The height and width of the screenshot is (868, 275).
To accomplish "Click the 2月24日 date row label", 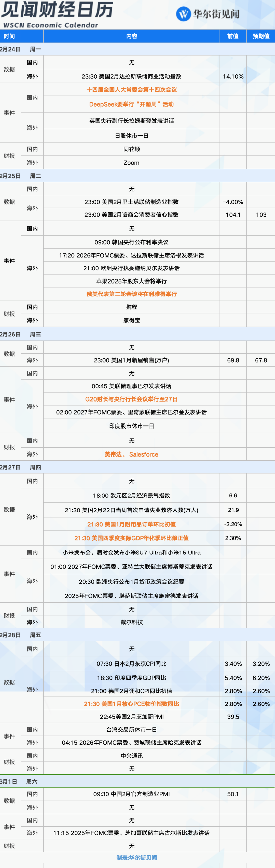I will pyautogui.click(x=10, y=49).
